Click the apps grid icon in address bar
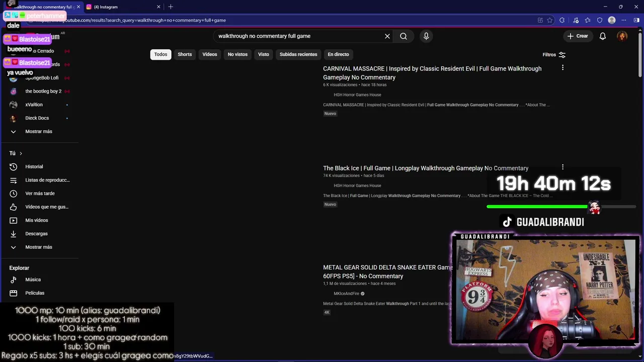 click(x=540, y=20)
